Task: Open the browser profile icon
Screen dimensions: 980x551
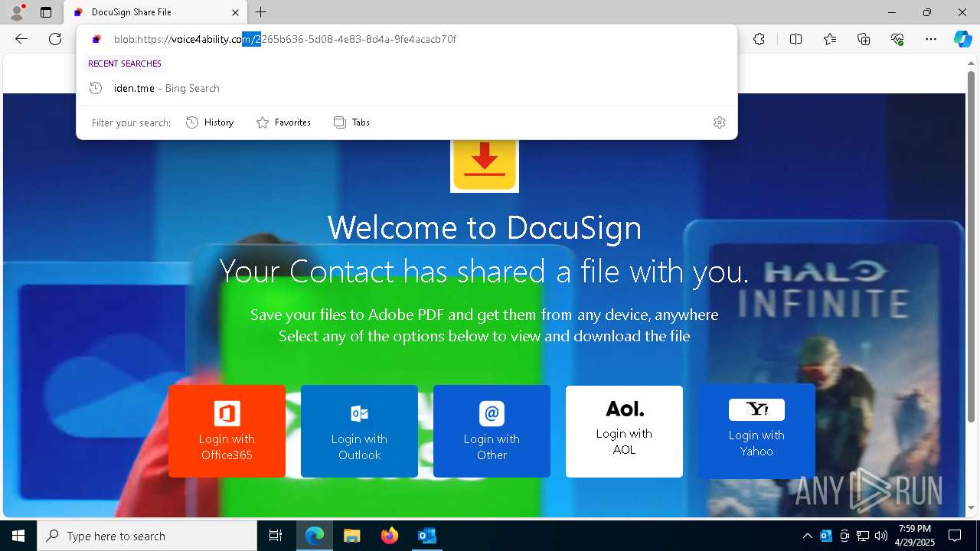Action: click(17, 12)
